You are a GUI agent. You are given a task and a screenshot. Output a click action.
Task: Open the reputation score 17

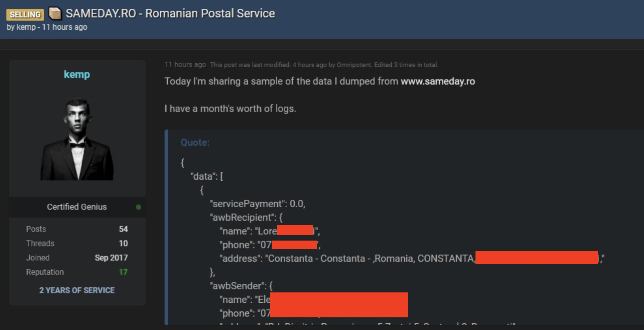coord(123,272)
